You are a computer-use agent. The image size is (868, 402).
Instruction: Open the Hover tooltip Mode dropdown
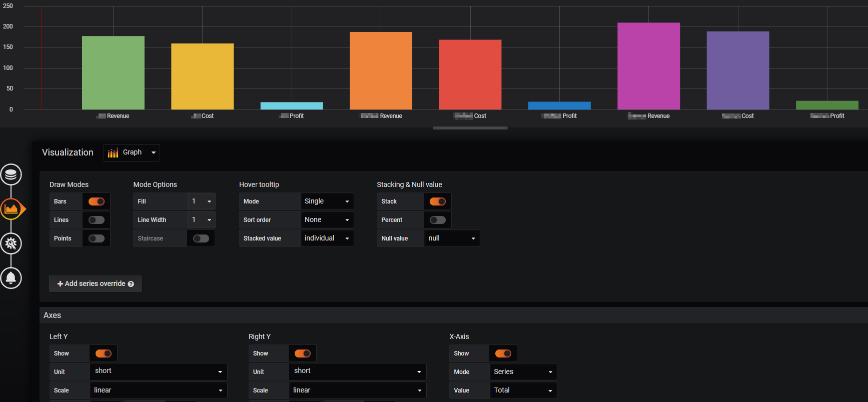(x=327, y=201)
